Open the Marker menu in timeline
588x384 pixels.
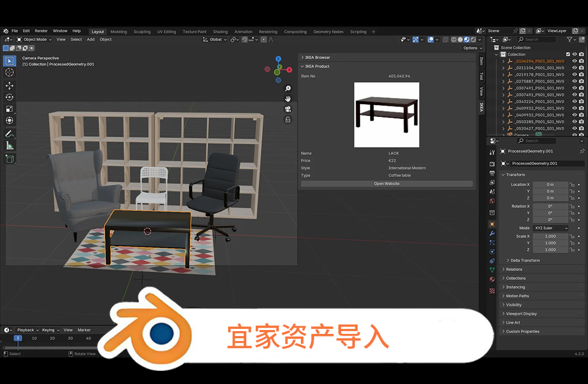(x=84, y=330)
